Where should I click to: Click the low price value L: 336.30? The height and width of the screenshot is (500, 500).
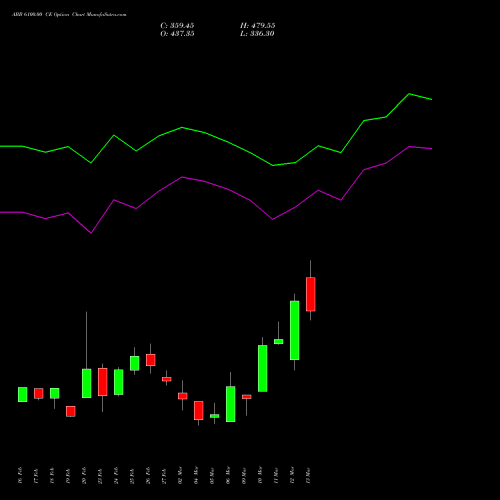click(257, 34)
